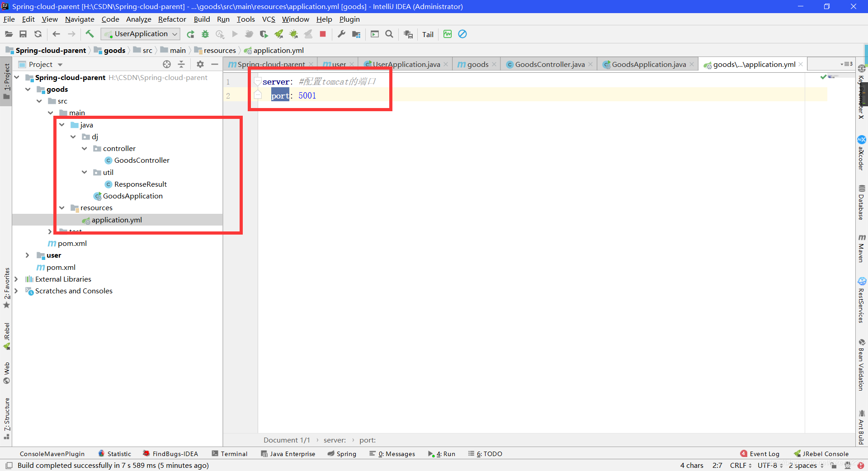
Task: Open the JRebel Console panel
Action: tap(821, 454)
